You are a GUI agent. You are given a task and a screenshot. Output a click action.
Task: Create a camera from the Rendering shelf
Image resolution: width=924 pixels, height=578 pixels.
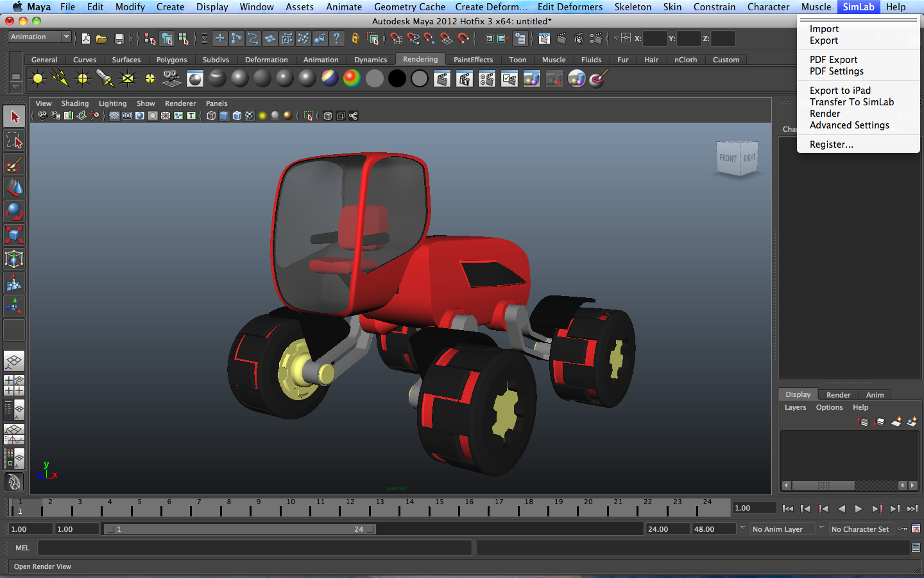coord(172,79)
